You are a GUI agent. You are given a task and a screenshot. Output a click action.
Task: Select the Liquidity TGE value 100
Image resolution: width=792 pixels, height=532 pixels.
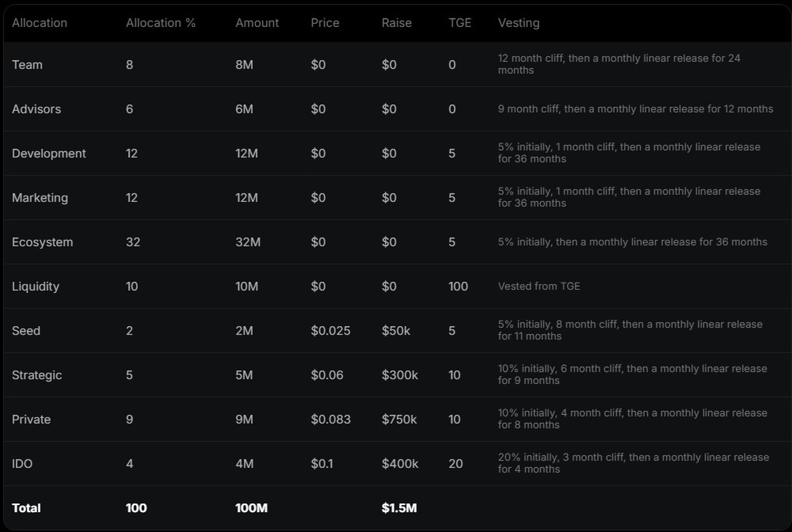(x=457, y=286)
